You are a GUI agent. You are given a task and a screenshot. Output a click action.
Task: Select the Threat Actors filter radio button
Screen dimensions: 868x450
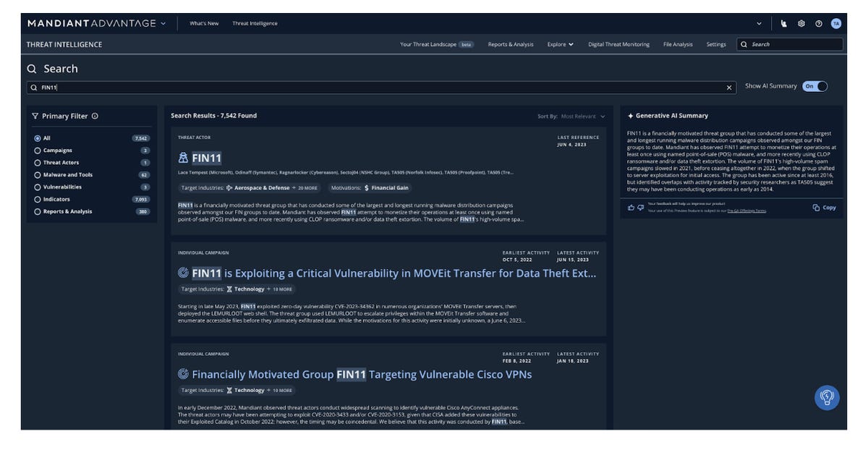pyautogui.click(x=38, y=163)
